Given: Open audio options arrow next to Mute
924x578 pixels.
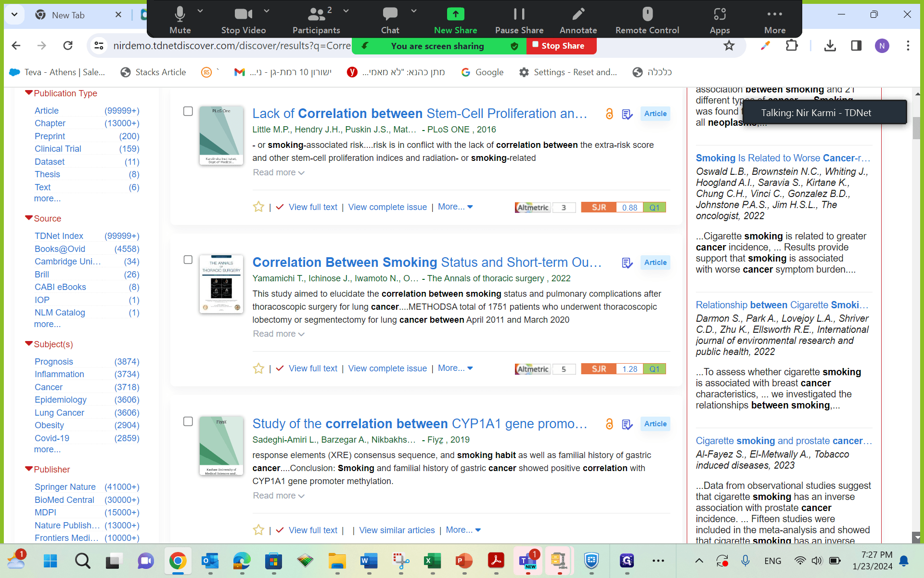Looking at the screenshot, I should [x=200, y=11].
